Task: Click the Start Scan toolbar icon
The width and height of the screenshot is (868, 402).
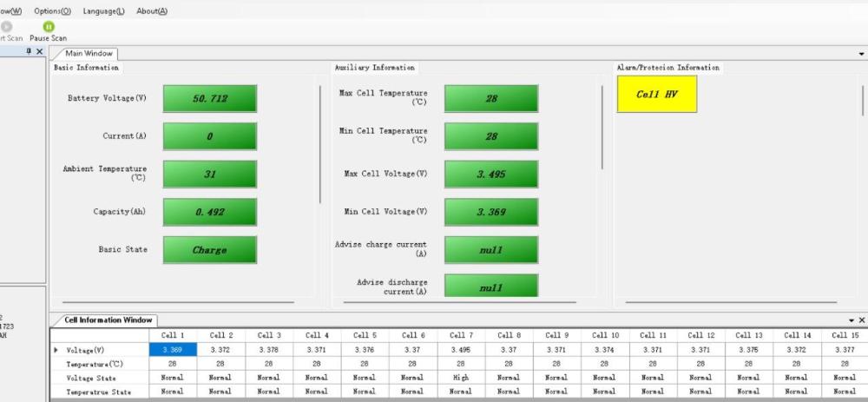Action: click(x=5, y=27)
